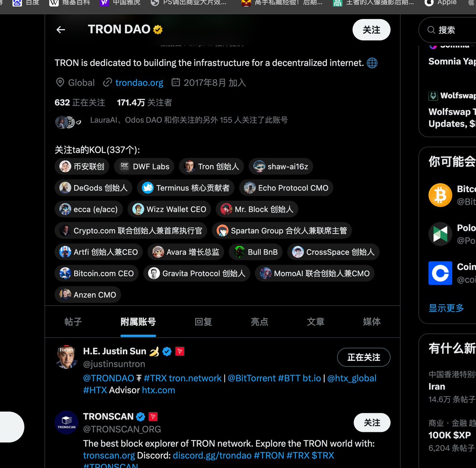476x468 pixels.
Task: Open the Apple bookmark in the bookmarks bar
Action: click(440, 2)
